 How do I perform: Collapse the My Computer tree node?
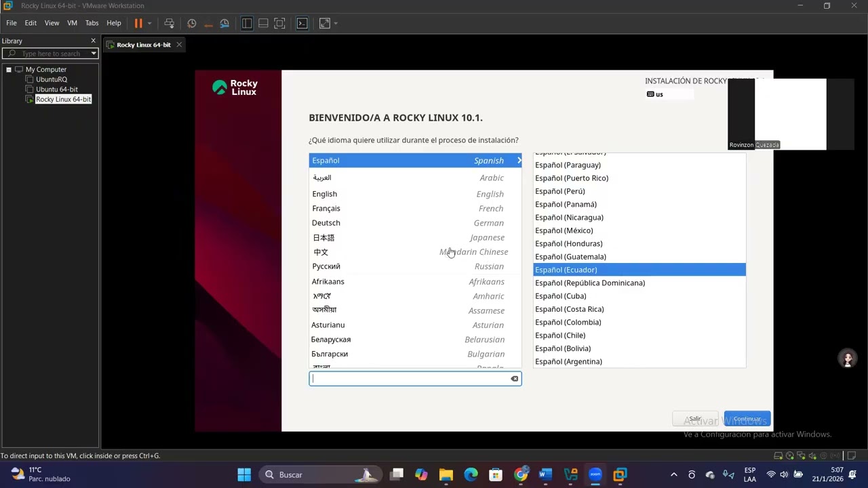(x=9, y=70)
